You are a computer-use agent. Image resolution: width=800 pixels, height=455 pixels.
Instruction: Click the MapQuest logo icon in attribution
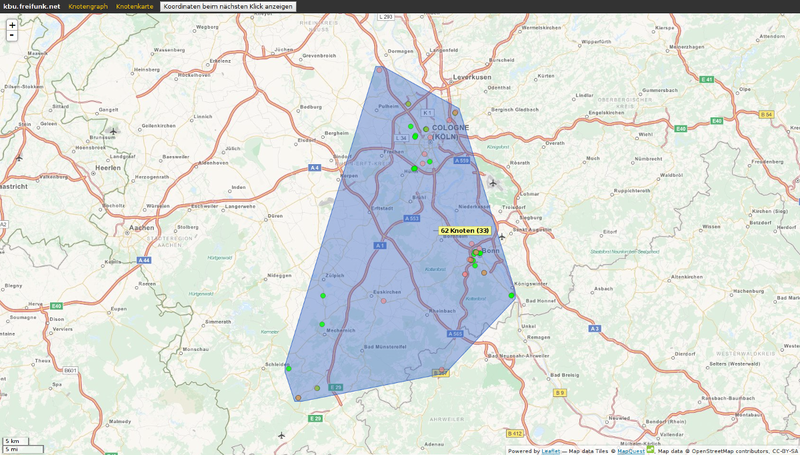coord(650,449)
